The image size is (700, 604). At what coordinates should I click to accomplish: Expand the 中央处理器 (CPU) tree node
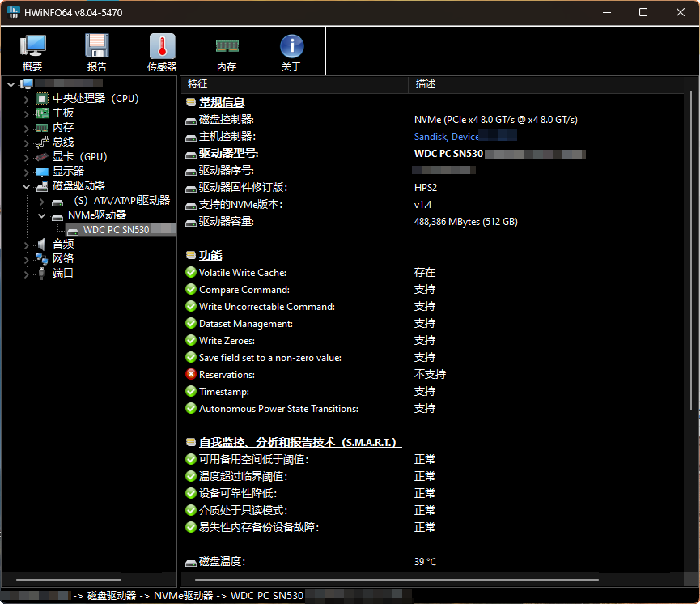[x=27, y=99]
